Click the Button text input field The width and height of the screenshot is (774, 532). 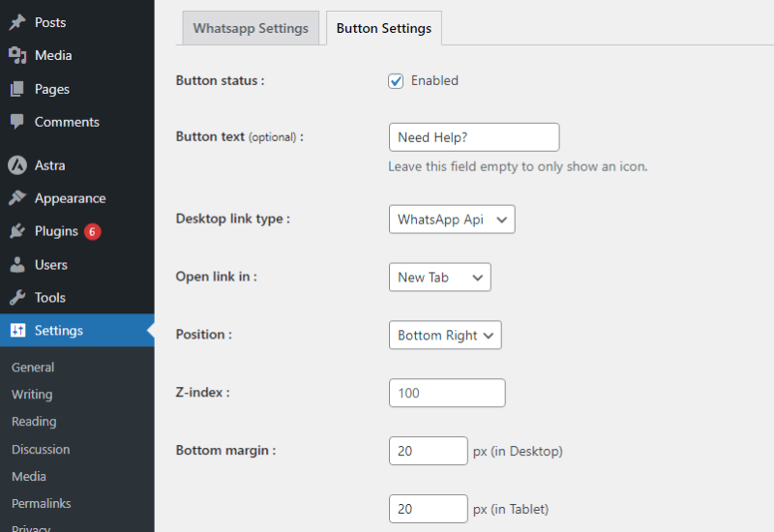pyautogui.click(x=474, y=137)
